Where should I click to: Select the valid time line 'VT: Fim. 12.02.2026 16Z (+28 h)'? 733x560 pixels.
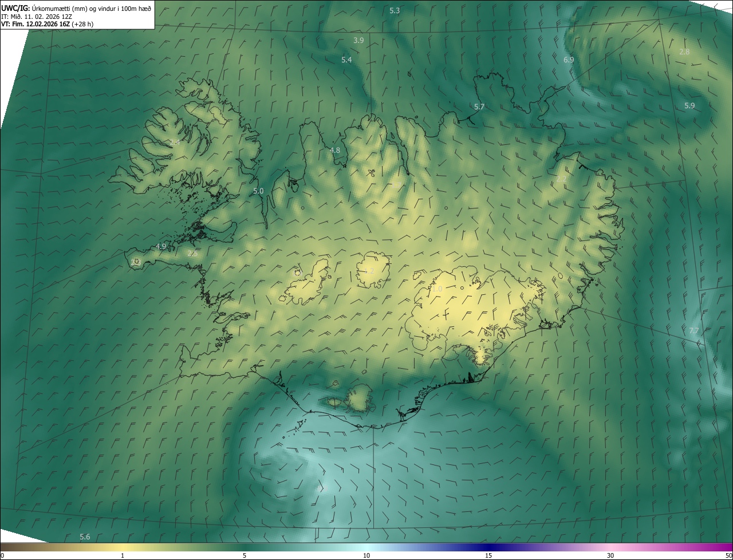click(x=48, y=25)
